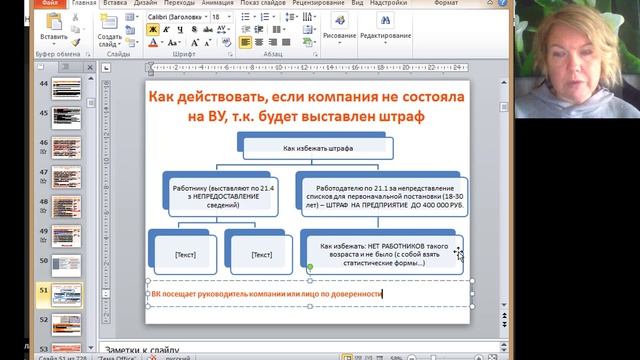
Task: Click the tab selector icon beside ruler
Action: tap(106, 68)
